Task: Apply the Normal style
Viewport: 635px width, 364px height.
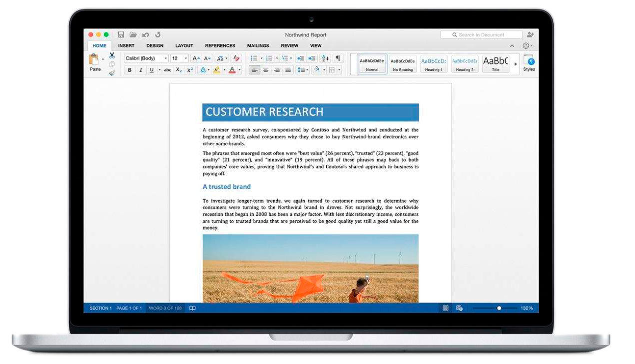Action: click(x=372, y=64)
